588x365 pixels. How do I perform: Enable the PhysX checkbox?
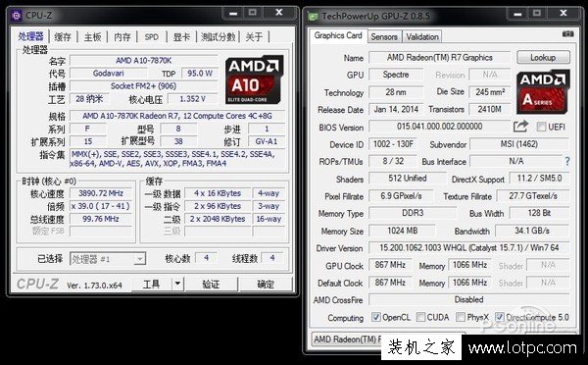coord(461,317)
